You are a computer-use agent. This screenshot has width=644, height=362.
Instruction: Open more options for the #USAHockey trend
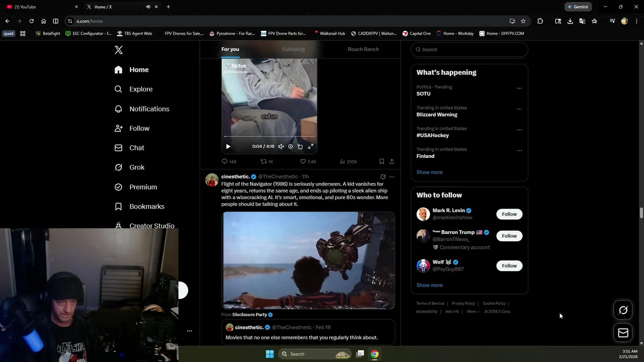tap(519, 130)
